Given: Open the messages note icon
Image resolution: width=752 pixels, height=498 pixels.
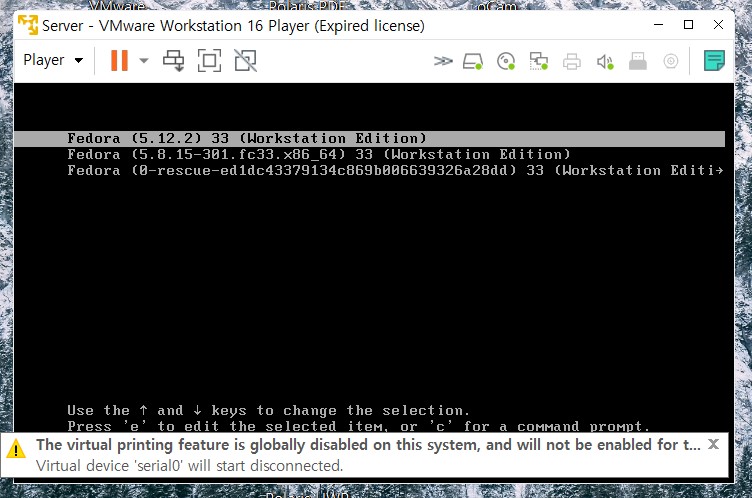Looking at the screenshot, I should pyautogui.click(x=714, y=60).
